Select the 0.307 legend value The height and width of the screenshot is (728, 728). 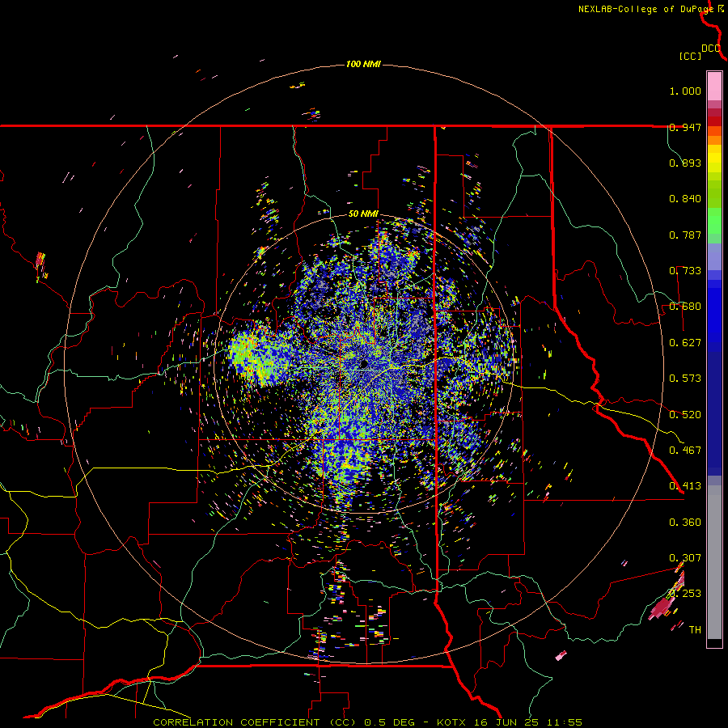click(685, 558)
